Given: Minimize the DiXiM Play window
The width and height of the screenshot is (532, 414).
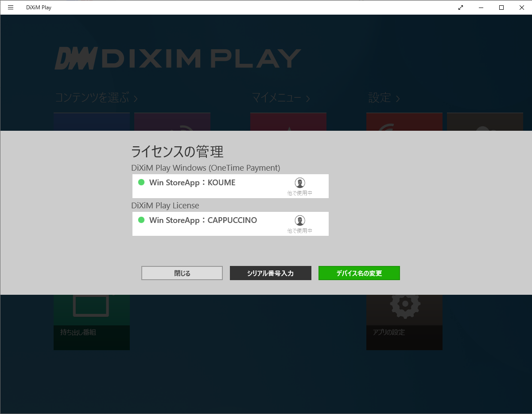Looking at the screenshot, I should pyautogui.click(x=481, y=7).
